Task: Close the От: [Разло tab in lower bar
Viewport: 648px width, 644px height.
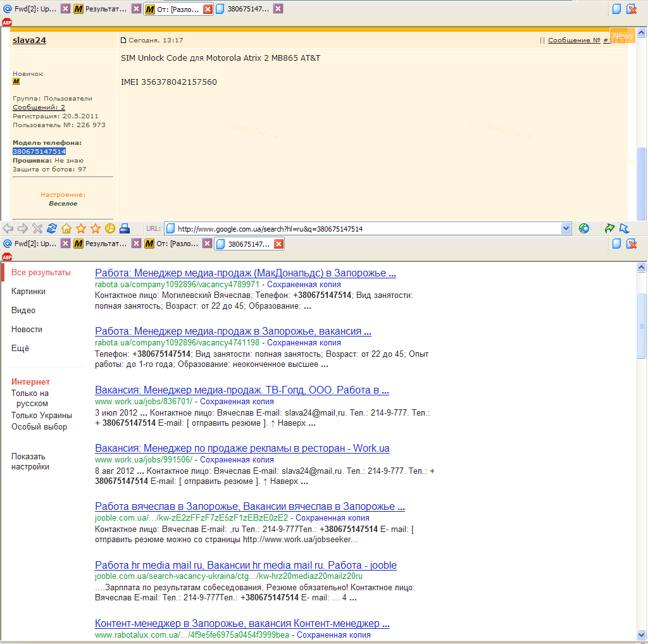Action: point(208,244)
